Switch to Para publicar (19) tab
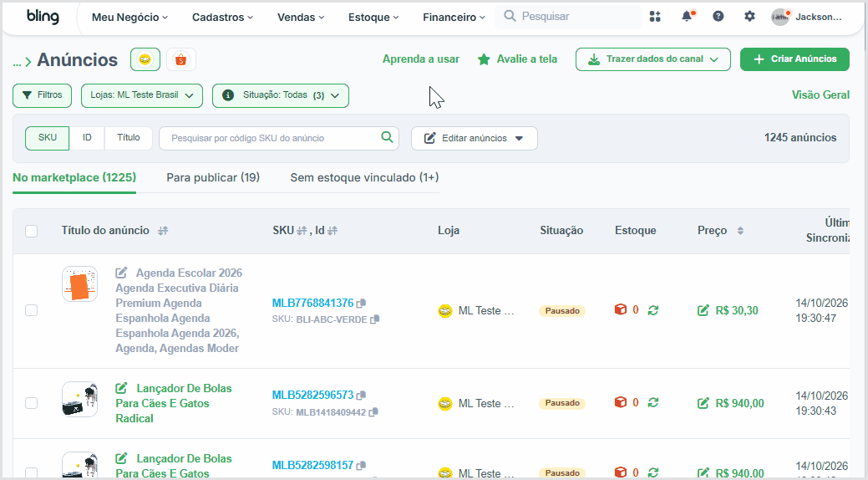This screenshot has width=868, height=480. 213,178
